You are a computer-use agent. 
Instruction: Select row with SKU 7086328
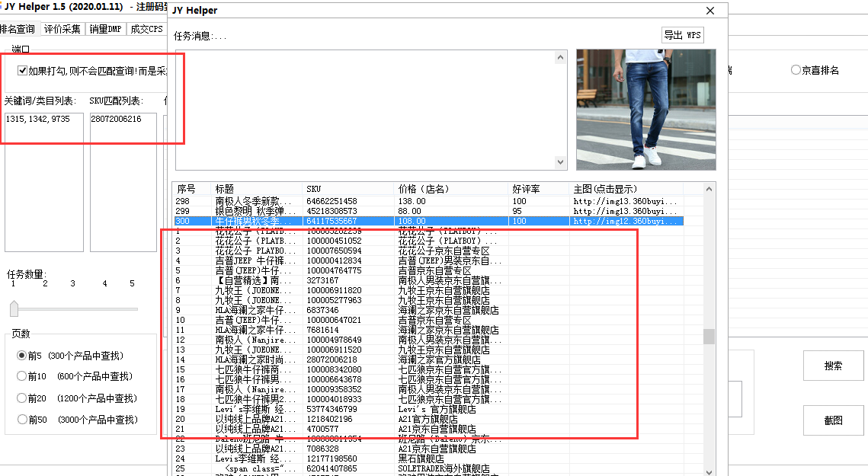point(428,449)
